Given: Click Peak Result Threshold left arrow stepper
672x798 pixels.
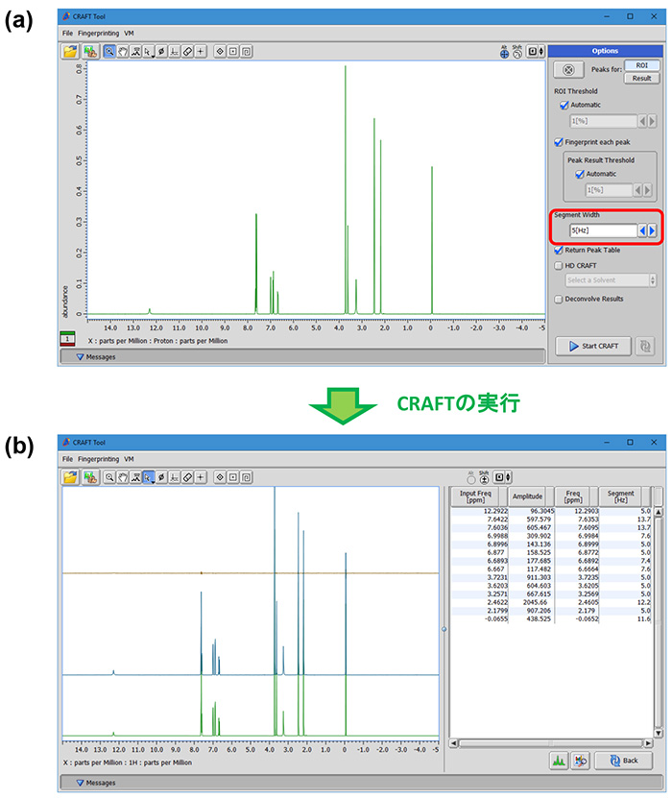Looking at the screenshot, I should [637, 190].
